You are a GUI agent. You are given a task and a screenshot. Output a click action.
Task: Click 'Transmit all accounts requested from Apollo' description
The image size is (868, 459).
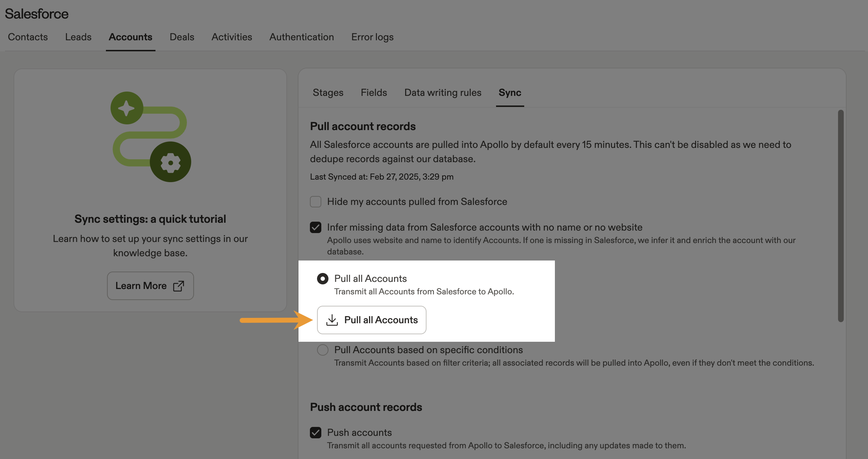506,445
